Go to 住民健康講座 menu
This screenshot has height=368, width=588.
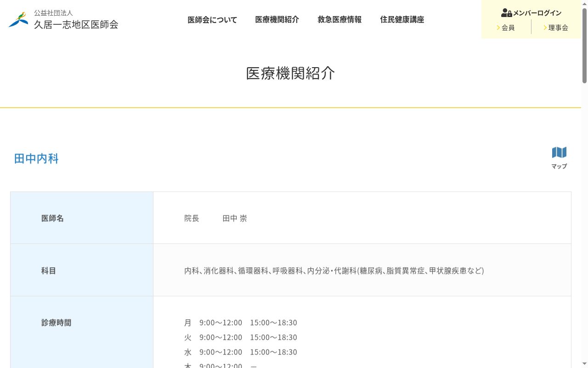402,20
